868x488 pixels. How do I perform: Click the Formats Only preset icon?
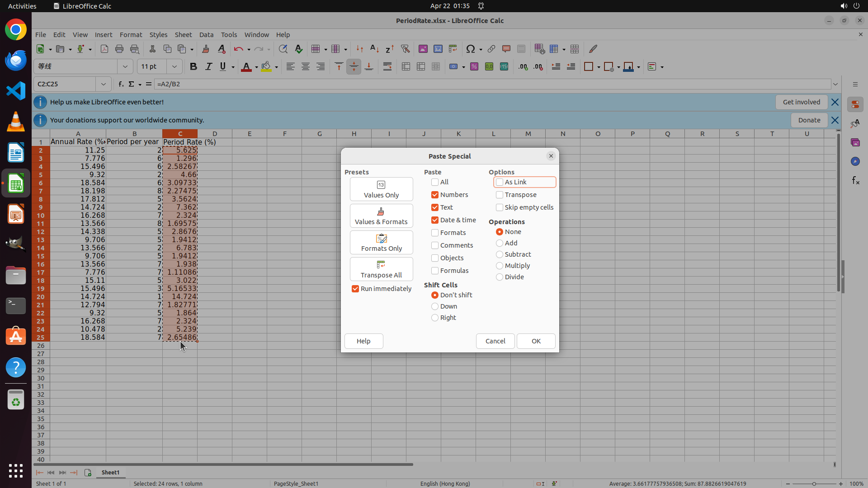point(381,238)
